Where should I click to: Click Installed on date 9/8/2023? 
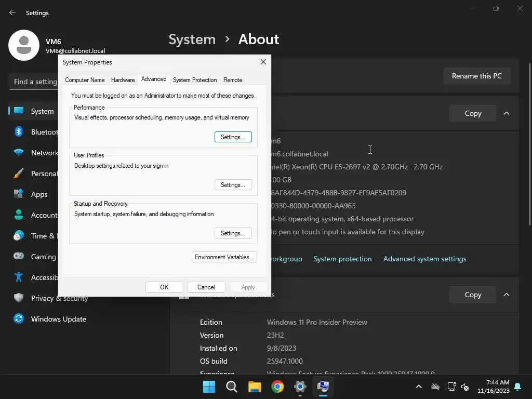(x=281, y=348)
